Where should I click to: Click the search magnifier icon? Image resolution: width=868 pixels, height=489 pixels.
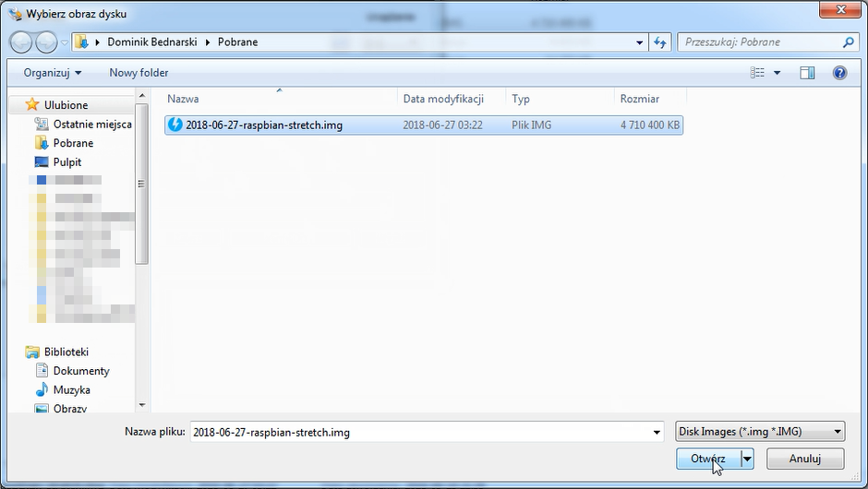pyautogui.click(x=848, y=42)
